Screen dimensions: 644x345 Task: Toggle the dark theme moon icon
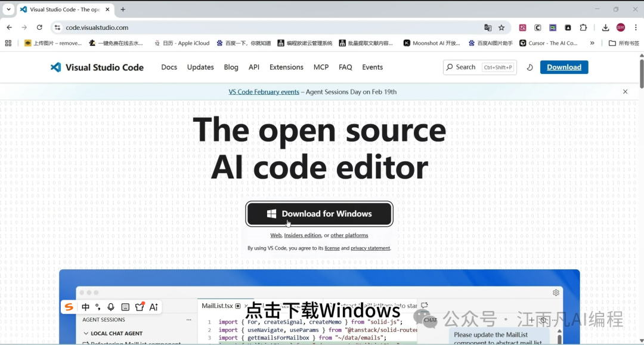click(x=530, y=67)
